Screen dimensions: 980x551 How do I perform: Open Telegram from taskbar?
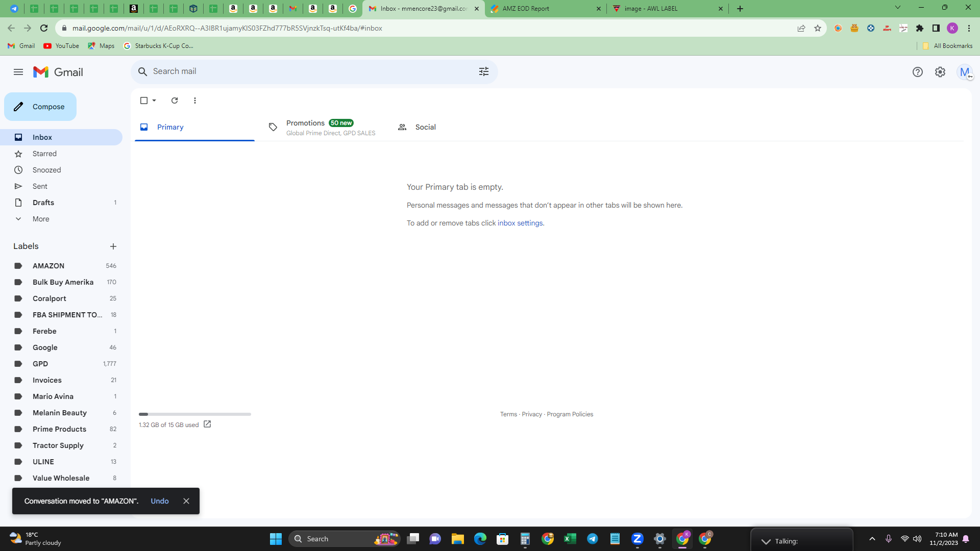click(x=593, y=539)
